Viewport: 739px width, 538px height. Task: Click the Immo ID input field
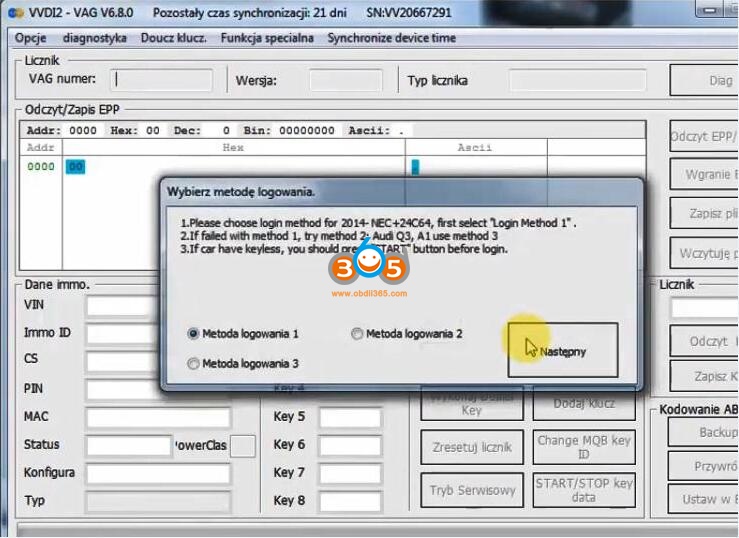click(123, 334)
